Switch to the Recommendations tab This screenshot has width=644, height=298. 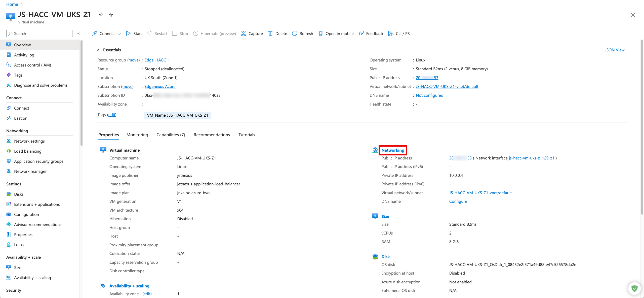pyautogui.click(x=212, y=135)
